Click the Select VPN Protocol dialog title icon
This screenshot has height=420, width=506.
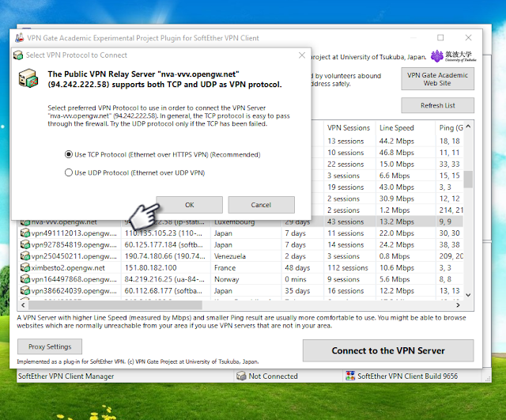tap(18, 55)
